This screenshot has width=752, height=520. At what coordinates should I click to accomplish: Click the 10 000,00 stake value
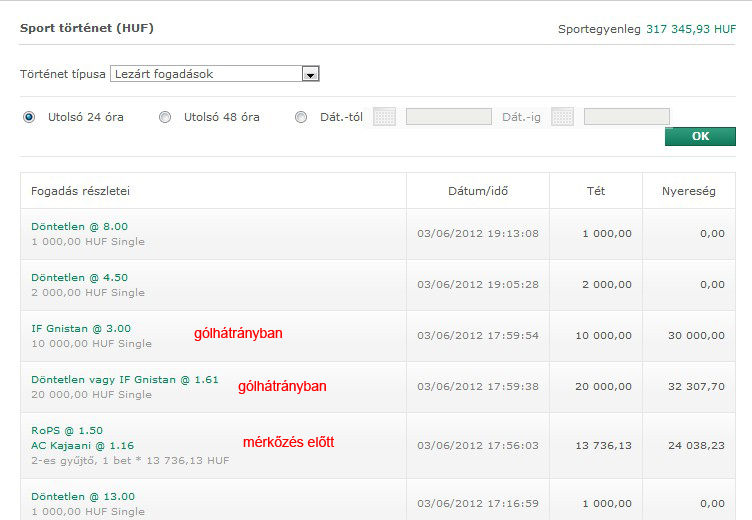(603, 335)
